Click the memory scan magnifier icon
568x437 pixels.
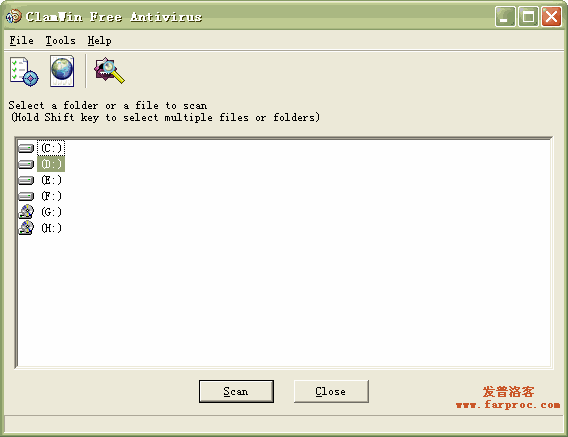pyautogui.click(x=109, y=71)
